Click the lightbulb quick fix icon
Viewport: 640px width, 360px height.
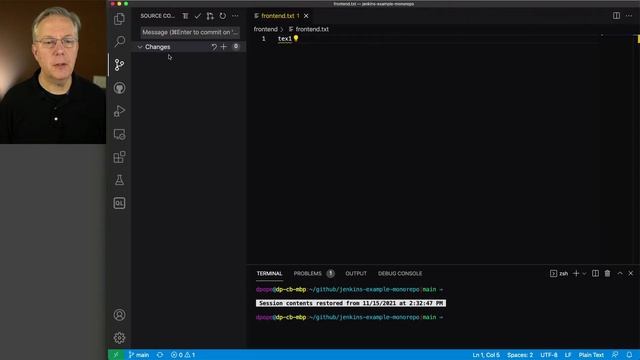tap(296, 39)
